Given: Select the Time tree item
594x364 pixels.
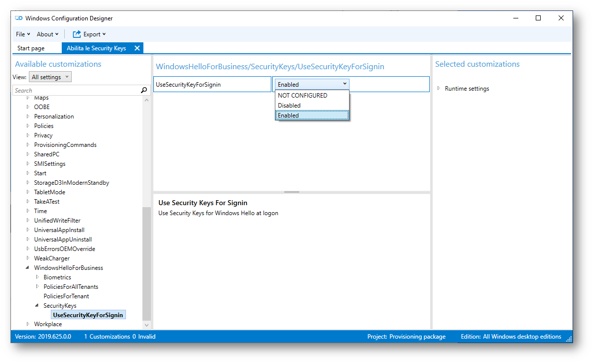Looking at the screenshot, I should coord(40,211).
